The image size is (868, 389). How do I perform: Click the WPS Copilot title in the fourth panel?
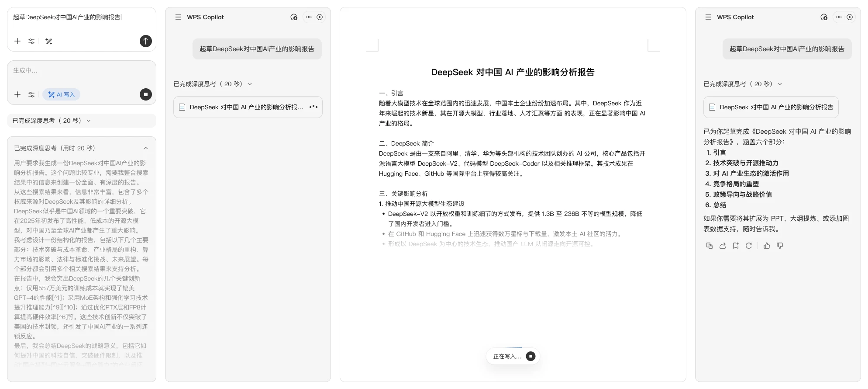[x=735, y=17]
